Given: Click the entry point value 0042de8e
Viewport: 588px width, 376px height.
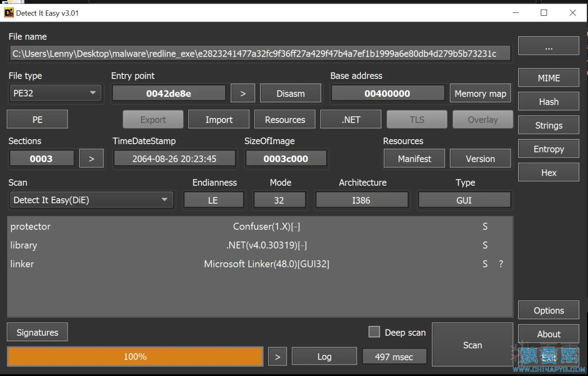Looking at the screenshot, I should point(169,93).
